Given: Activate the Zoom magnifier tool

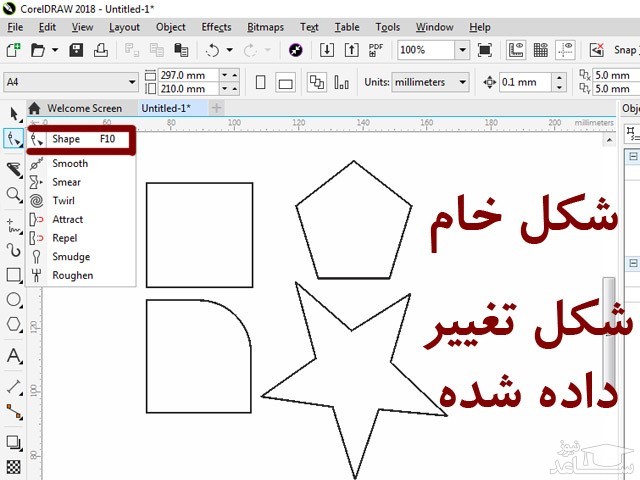Looking at the screenshot, I should 14,195.
